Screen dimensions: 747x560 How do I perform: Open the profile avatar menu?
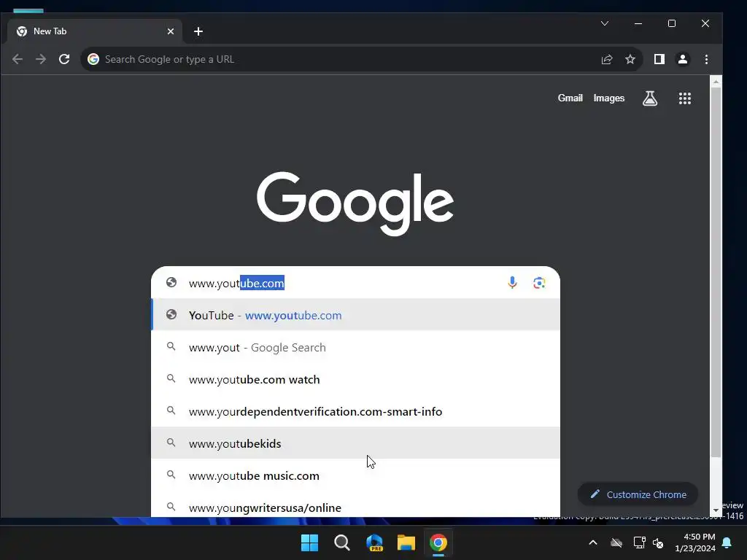point(683,59)
